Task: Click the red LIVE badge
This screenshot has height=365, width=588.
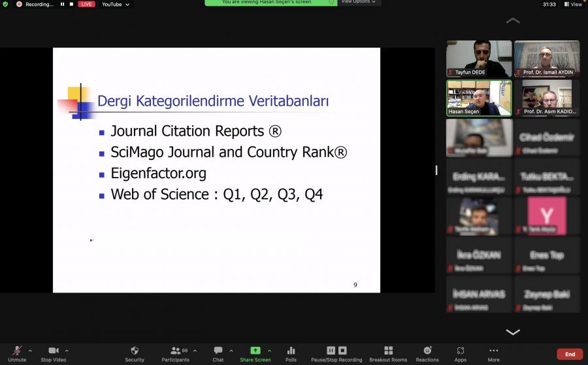Action: pos(86,4)
